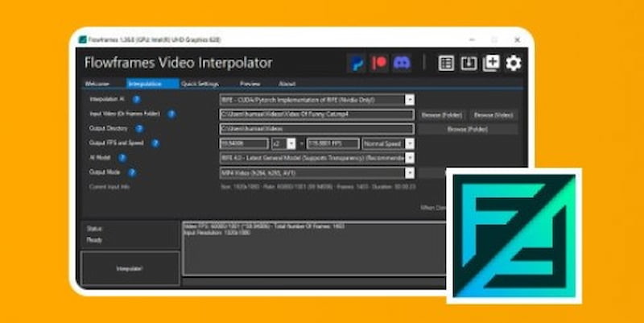Show help for AI Model
This screenshot has width=644, height=323.
point(122,158)
